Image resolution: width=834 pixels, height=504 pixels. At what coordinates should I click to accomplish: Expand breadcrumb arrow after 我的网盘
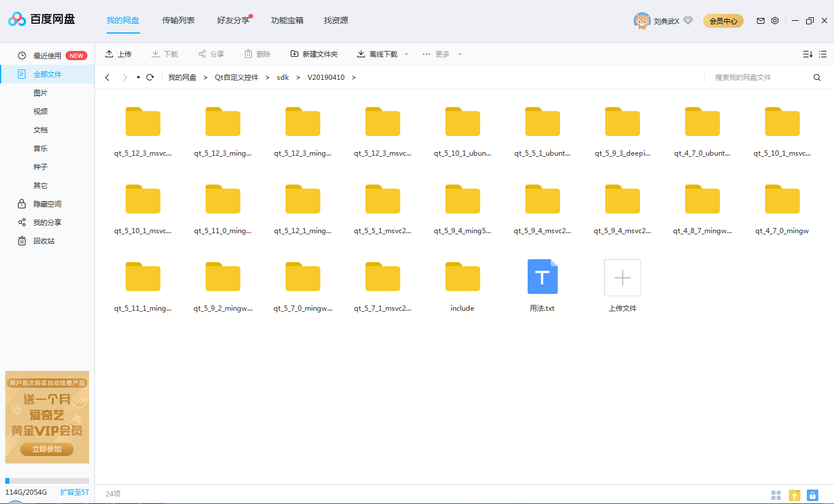(x=206, y=78)
